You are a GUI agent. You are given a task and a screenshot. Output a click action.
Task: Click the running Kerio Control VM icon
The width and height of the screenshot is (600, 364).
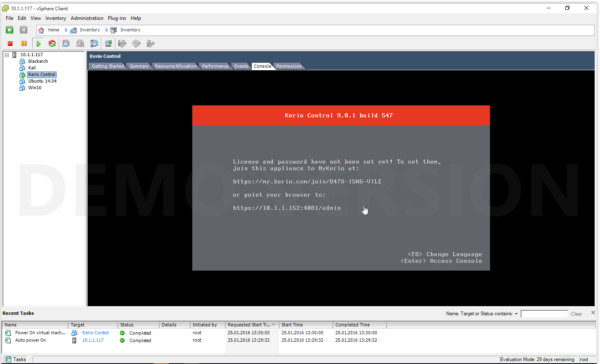coord(22,75)
